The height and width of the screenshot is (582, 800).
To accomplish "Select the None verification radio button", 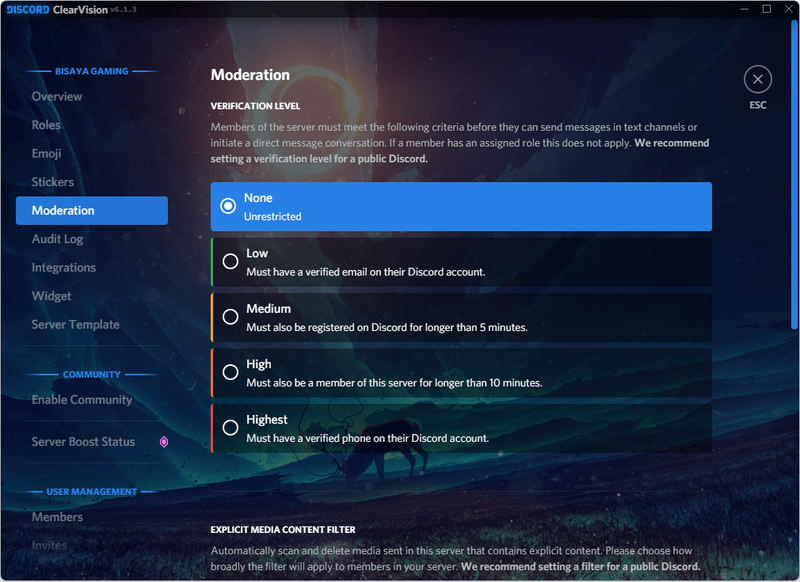I will pyautogui.click(x=228, y=206).
